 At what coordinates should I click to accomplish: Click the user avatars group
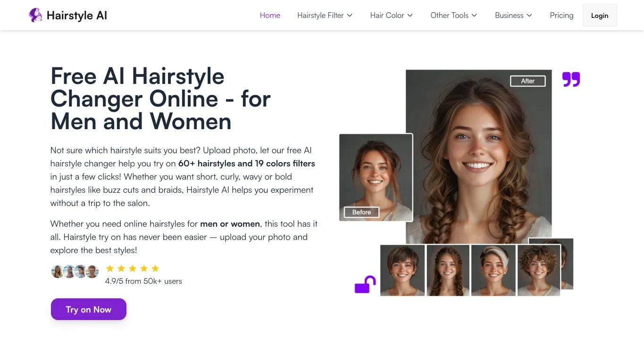(75, 271)
